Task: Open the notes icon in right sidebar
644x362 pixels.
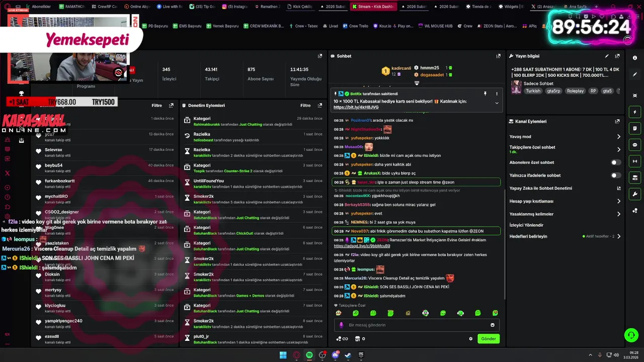Action: [x=635, y=129]
